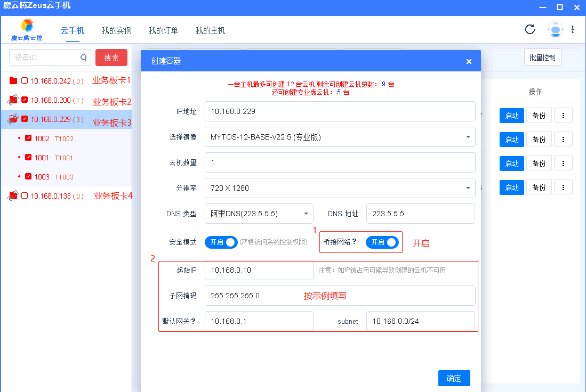Screen dimensions: 586x392
Task: Disable the 桥接网络 switch
Action: click(x=382, y=241)
